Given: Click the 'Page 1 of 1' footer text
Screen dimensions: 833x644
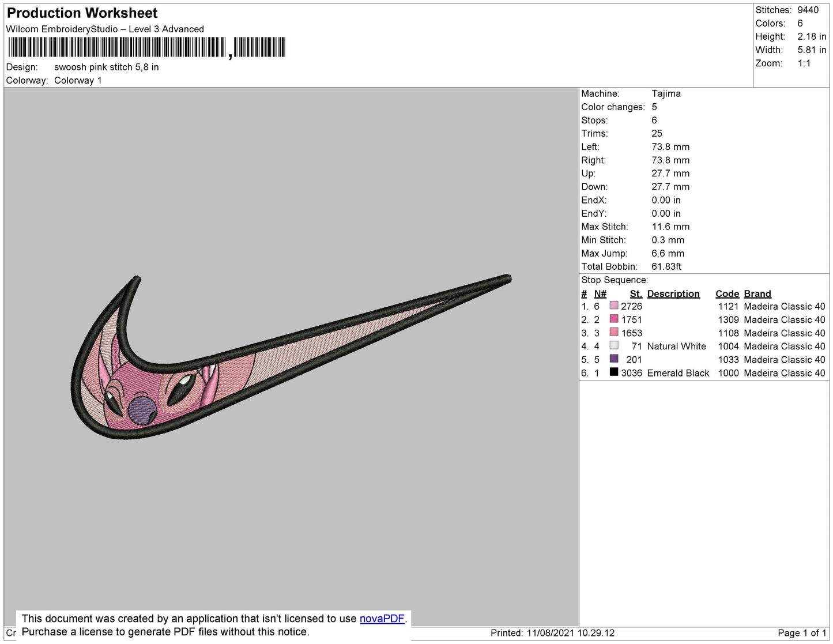Looking at the screenshot, I should click(x=802, y=633).
